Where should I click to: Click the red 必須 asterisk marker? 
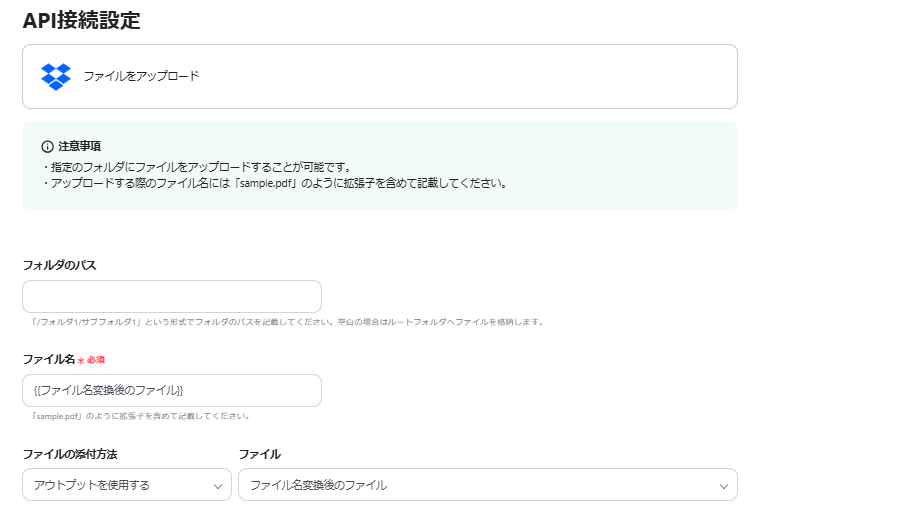coord(82,359)
